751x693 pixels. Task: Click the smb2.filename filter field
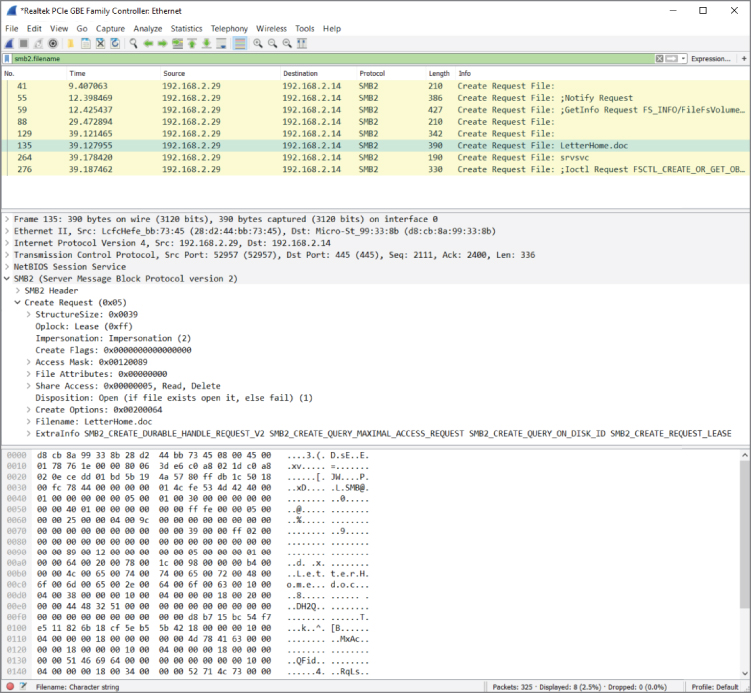point(333,58)
